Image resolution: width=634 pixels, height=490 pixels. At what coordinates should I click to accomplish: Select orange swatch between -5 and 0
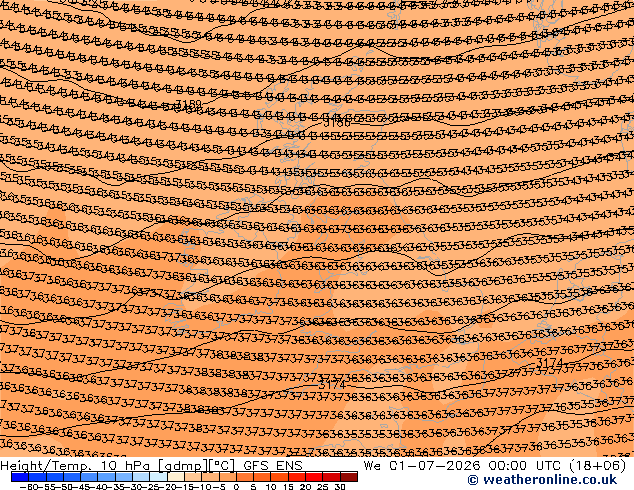(228, 477)
